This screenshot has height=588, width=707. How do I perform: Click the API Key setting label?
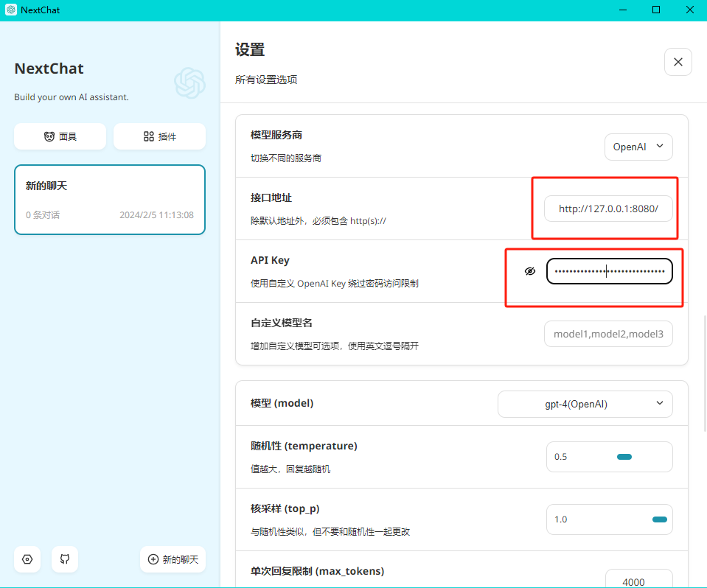coord(270,260)
